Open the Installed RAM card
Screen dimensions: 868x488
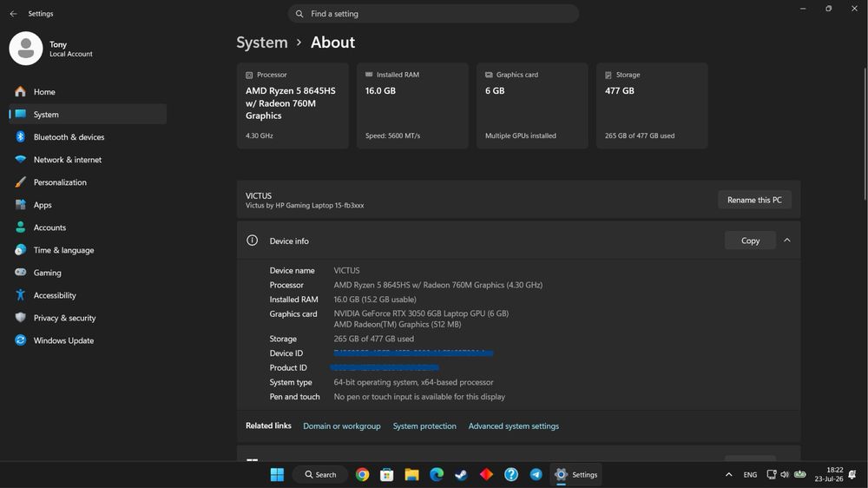412,105
